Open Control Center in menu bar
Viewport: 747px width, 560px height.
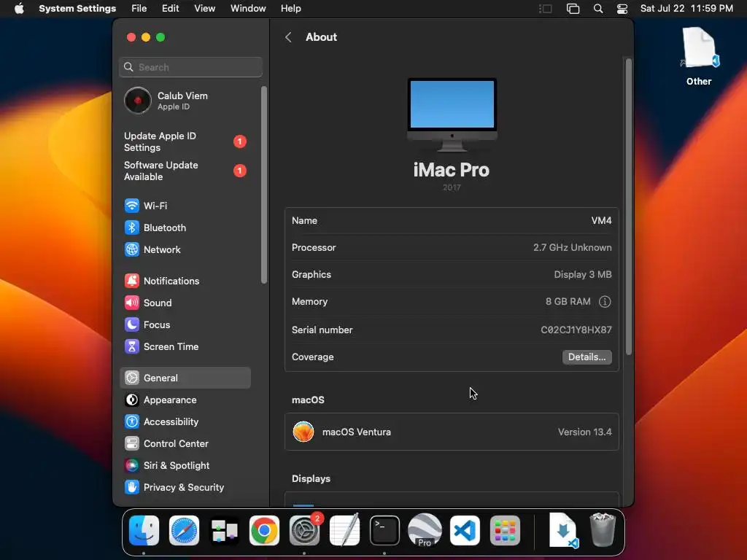[622, 9]
